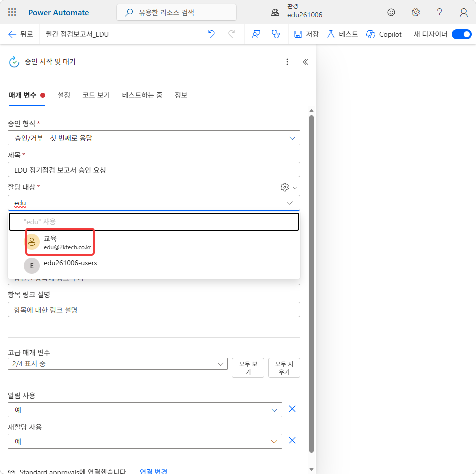Switch to the 테스트하는 중 tab
This screenshot has height=474, width=476.
pyautogui.click(x=142, y=95)
